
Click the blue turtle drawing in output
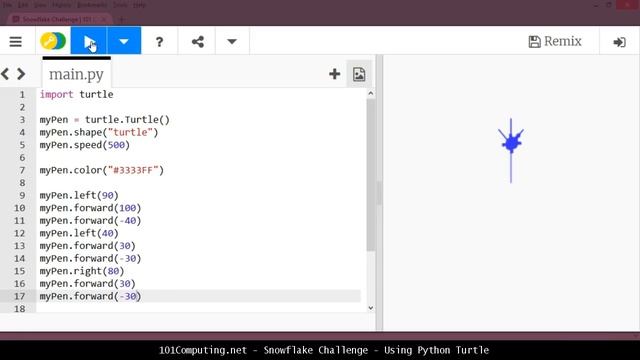pyautogui.click(x=511, y=143)
